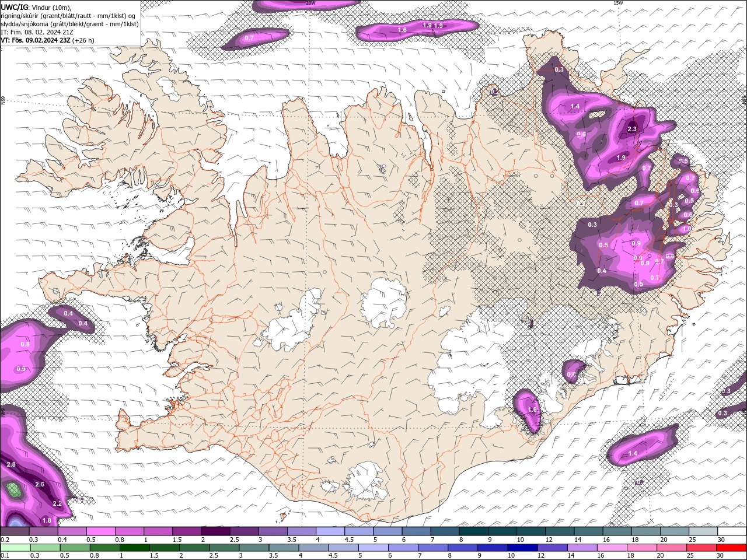This screenshot has height=560, width=747.
Task: Click the dark purple swatch labeled 2 in the snow scale
Action: click(215, 531)
